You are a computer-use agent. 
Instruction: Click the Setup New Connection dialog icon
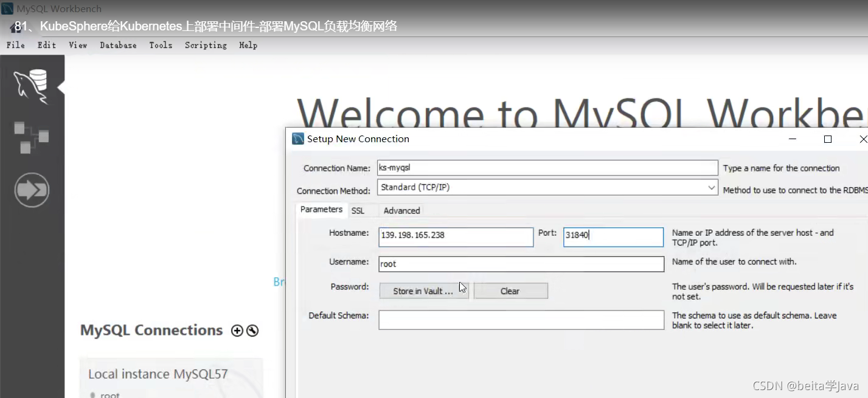click(x=298, y=139)
